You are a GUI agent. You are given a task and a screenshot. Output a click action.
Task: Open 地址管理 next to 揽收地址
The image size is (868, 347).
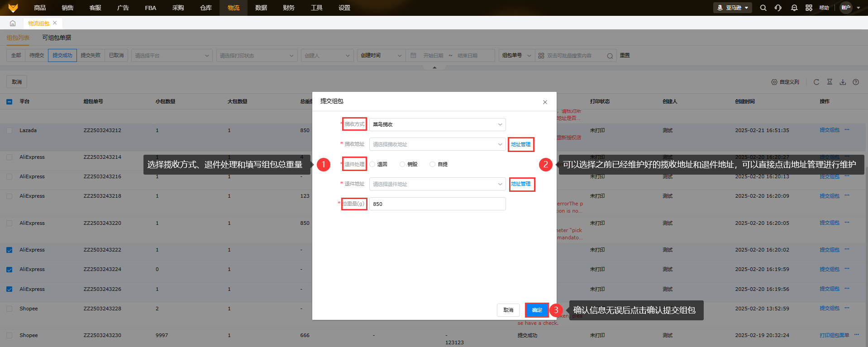click(521, 144)
